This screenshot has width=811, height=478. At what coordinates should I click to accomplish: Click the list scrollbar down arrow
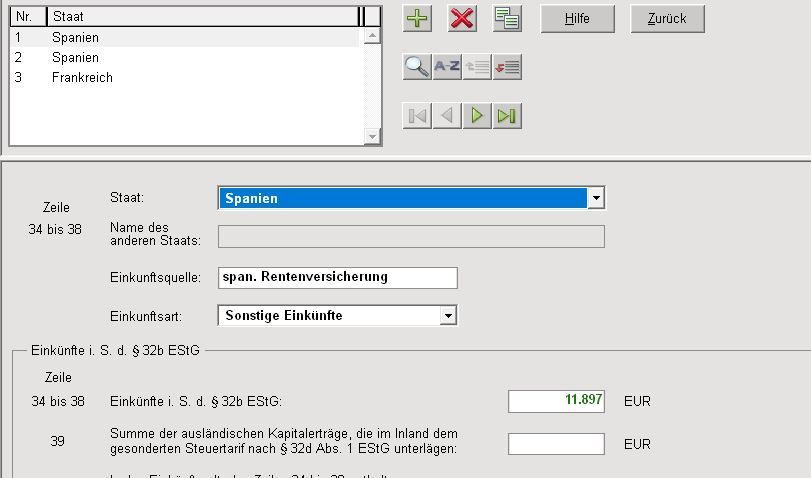pyautogui.click(x=372, y=137)
